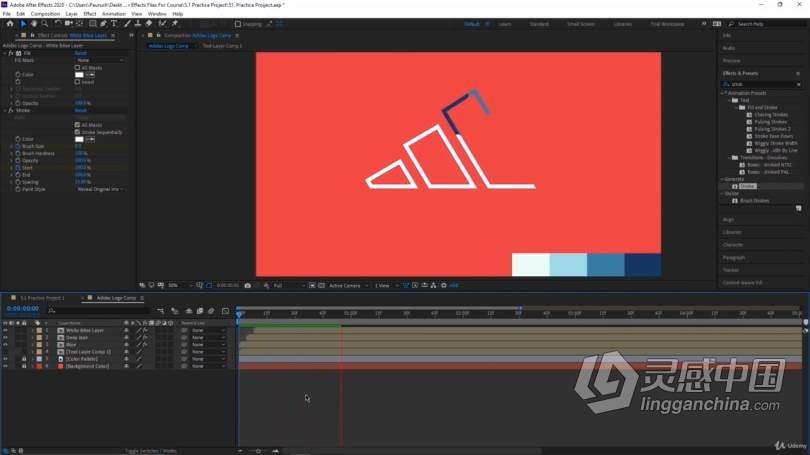Click the Home icon in toolbar
Viewport: 810px width, 455px height.
(10, 24)
